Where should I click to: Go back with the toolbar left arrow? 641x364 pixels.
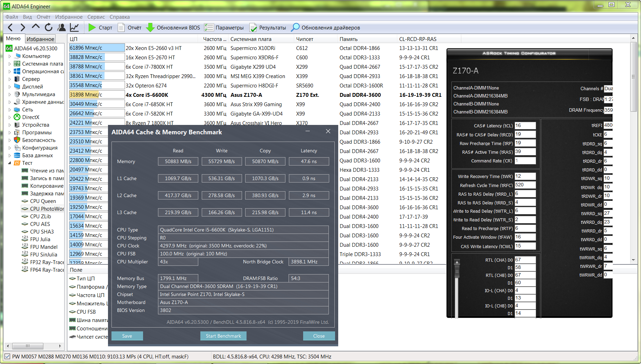10,27
